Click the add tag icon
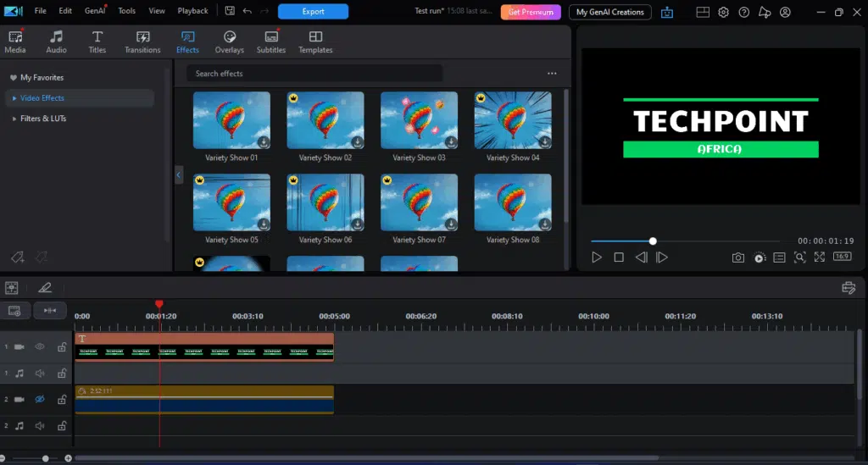The image size is (868, 465). (17, 257)
